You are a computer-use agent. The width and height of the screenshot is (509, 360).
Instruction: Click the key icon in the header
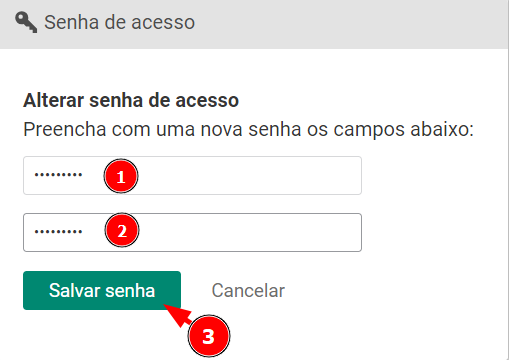point(26,22)
